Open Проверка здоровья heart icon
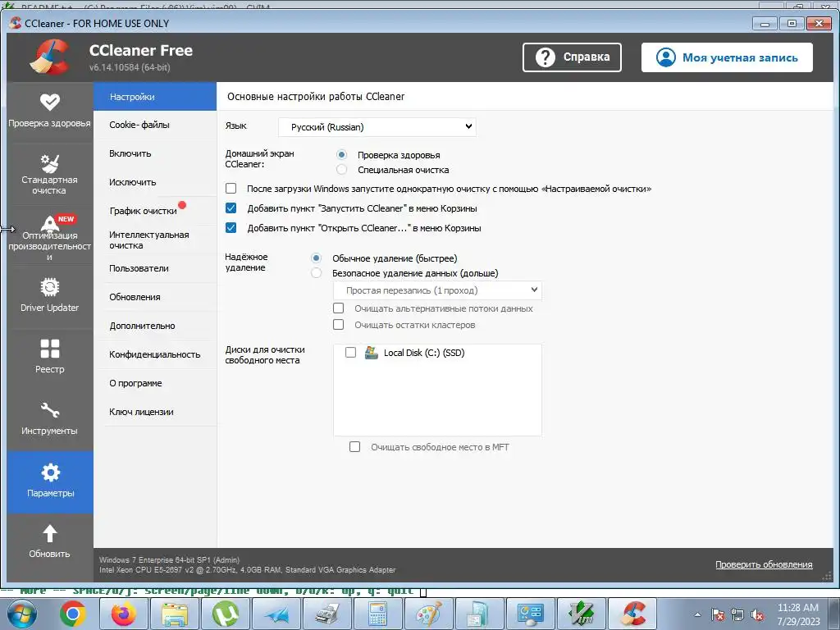The width and height of the screenshot is (840, 630). 50,102
